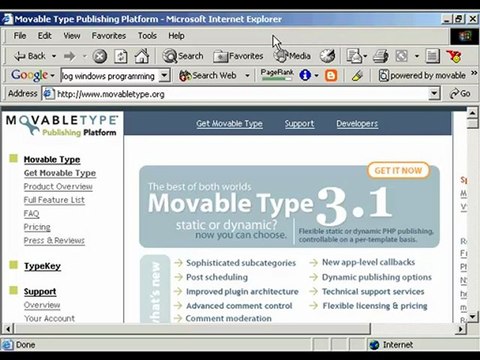Open the FAQ sidebar link

[31, 213]
